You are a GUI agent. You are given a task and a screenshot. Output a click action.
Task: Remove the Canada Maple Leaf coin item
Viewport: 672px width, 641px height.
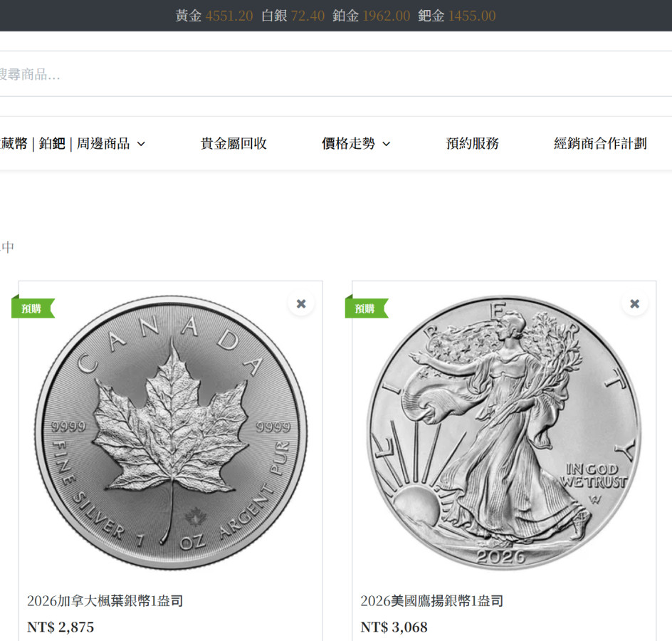coord(301,303)
